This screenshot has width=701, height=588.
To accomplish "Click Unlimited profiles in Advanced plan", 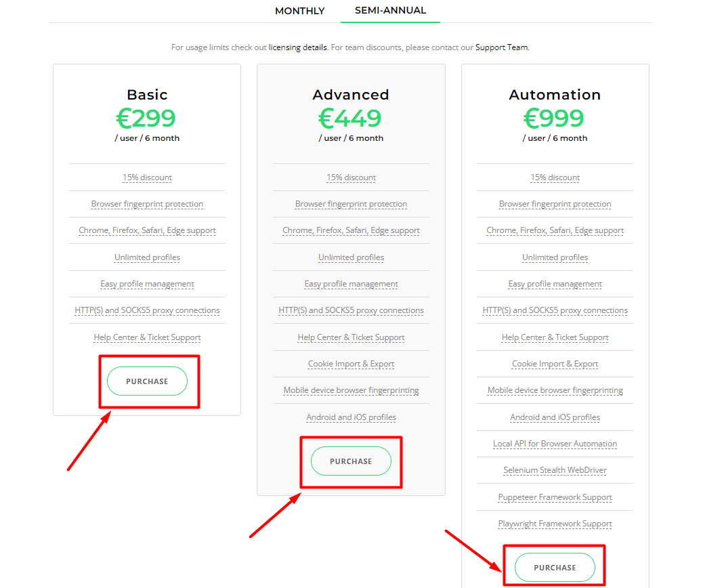I will (x=351, y=257).
